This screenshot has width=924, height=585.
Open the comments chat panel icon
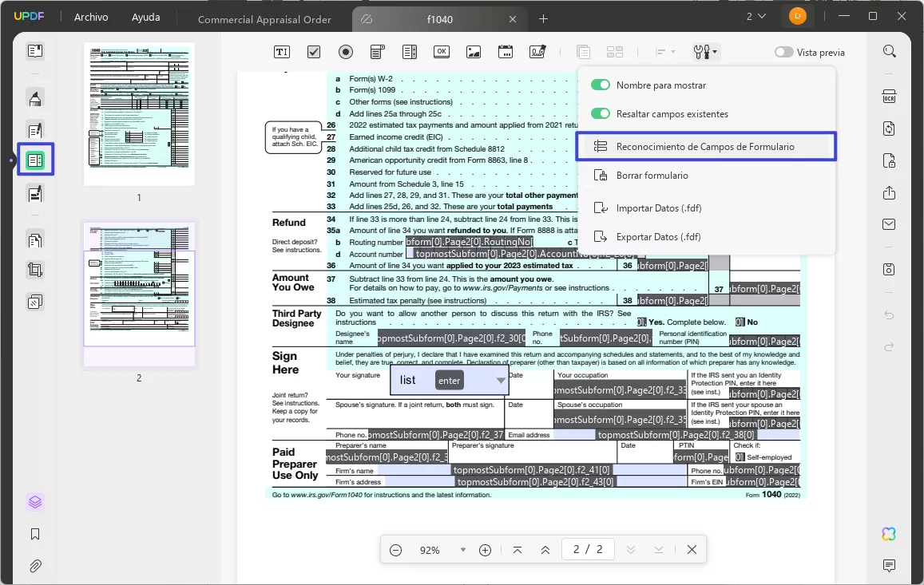point(889,566)
